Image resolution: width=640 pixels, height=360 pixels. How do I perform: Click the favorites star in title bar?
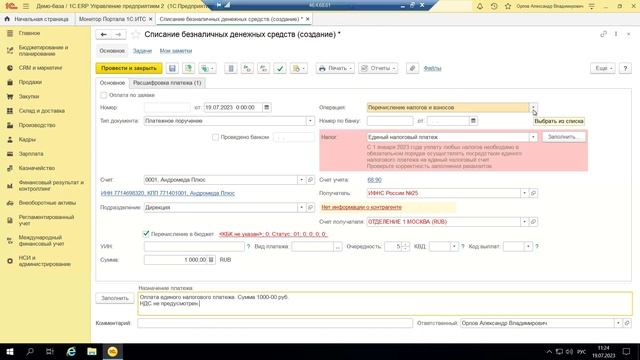(508, 6)
